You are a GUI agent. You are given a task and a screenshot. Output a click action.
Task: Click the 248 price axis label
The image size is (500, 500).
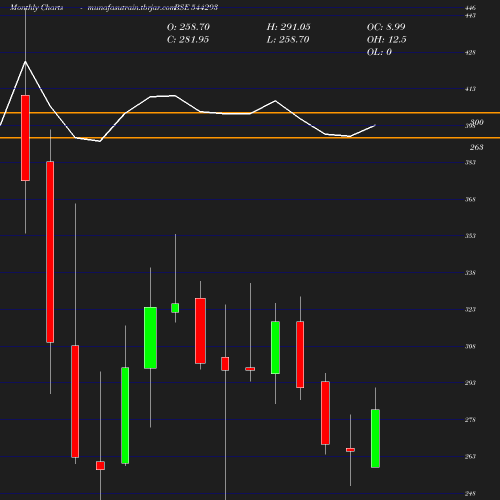pyautogui.click(x=470, y=493)
